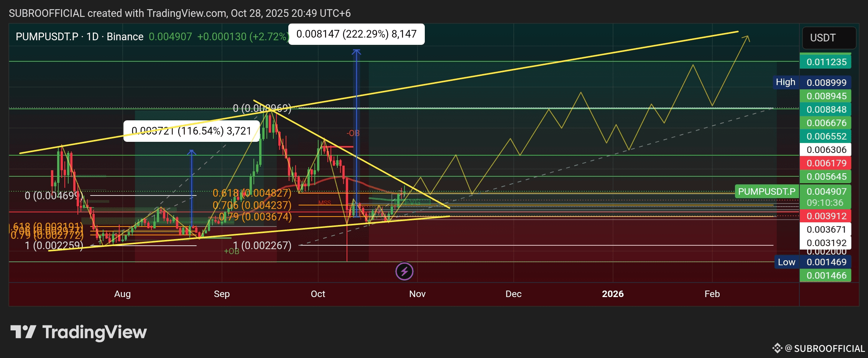Click the 1 (0.002267) Fibonacci label

[262, 245]
